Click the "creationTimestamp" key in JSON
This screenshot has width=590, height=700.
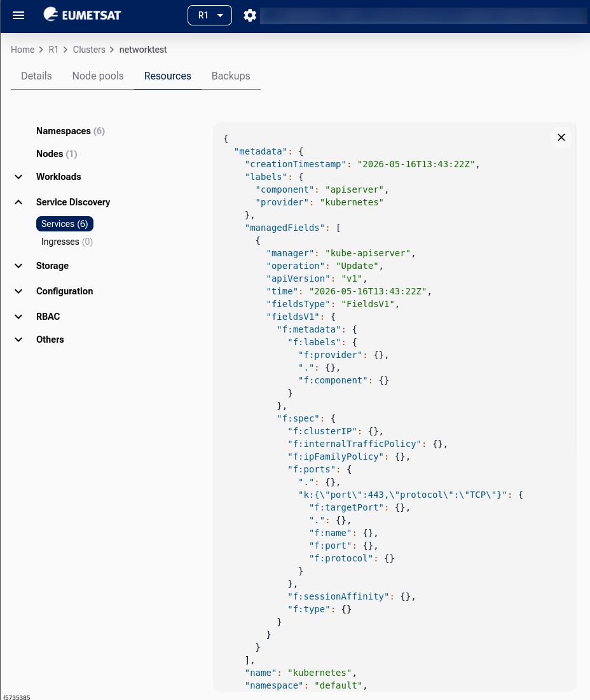[x=296, y=164]
